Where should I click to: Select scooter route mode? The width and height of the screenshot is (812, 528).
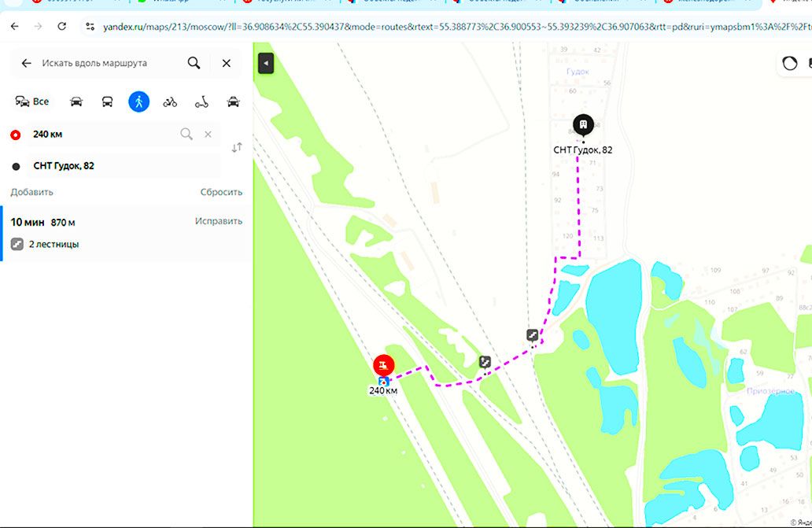pyautogui.click(x=201, y=102)
